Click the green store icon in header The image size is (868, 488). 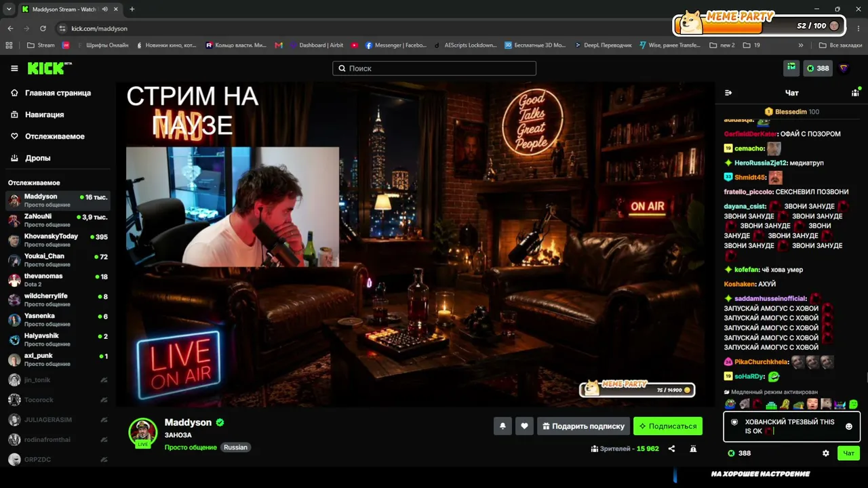[x=791, y=68]
